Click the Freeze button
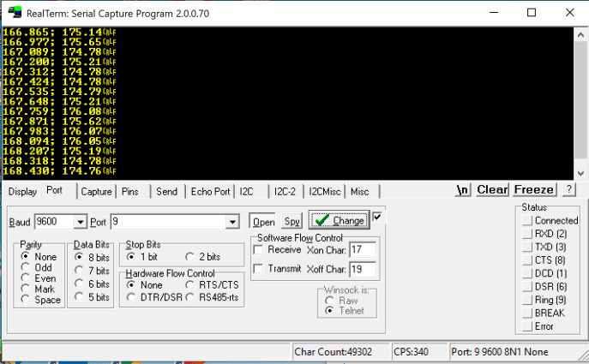 click(534, 190)
